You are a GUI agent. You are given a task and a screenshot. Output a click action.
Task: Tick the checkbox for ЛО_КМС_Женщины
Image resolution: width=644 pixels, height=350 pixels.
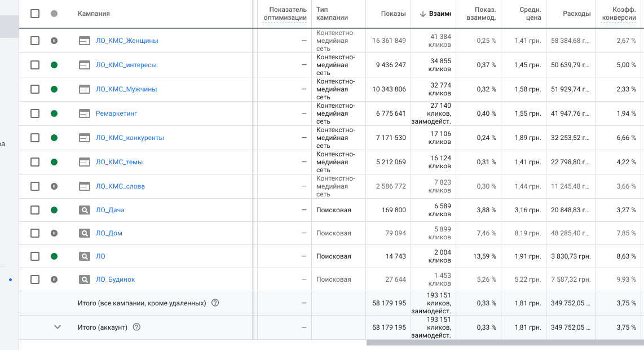(x=35, y=41)
